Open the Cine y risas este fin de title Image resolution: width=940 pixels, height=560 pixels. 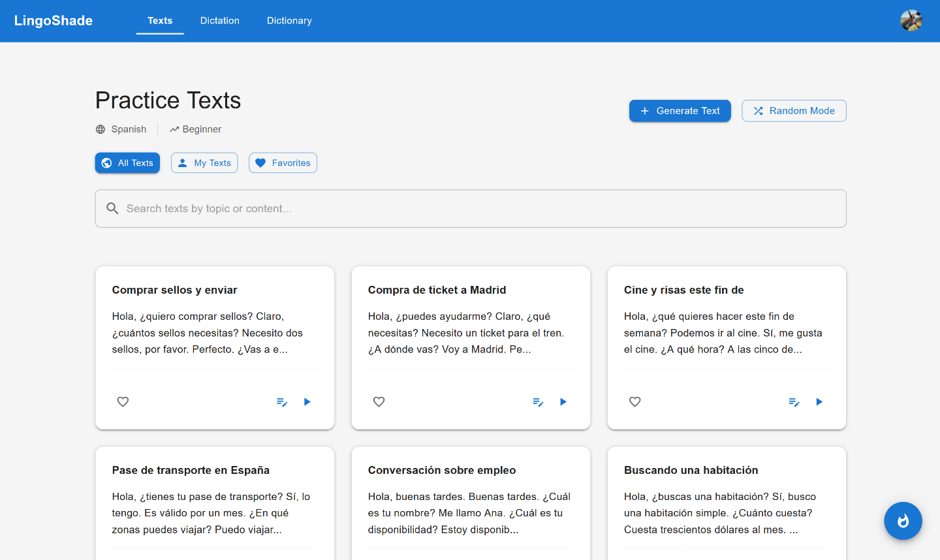pyautogui.click(x=683, y=290)
